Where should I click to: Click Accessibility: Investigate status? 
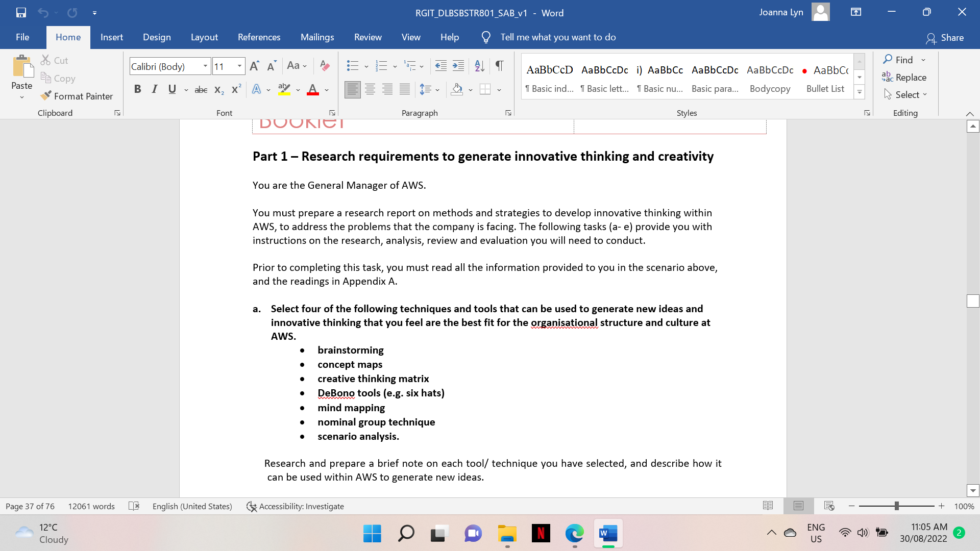tap(295, 506)
